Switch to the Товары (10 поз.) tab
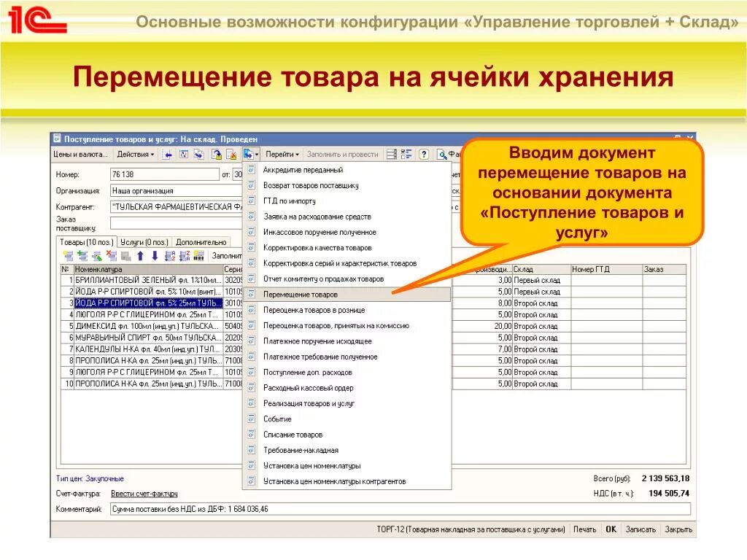This screenshot has height=560, width=747. tap(86, 242)
